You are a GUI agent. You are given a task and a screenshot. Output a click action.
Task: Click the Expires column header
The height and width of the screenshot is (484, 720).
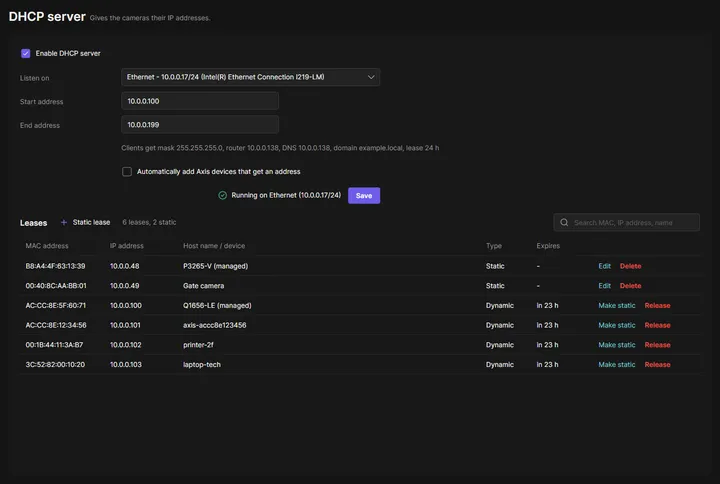[548, 246]
